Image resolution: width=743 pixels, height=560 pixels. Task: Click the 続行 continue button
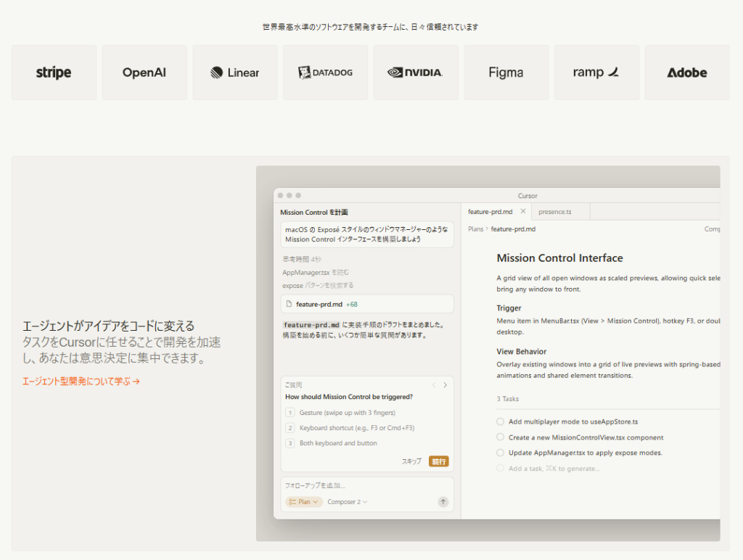pos(439,461)
